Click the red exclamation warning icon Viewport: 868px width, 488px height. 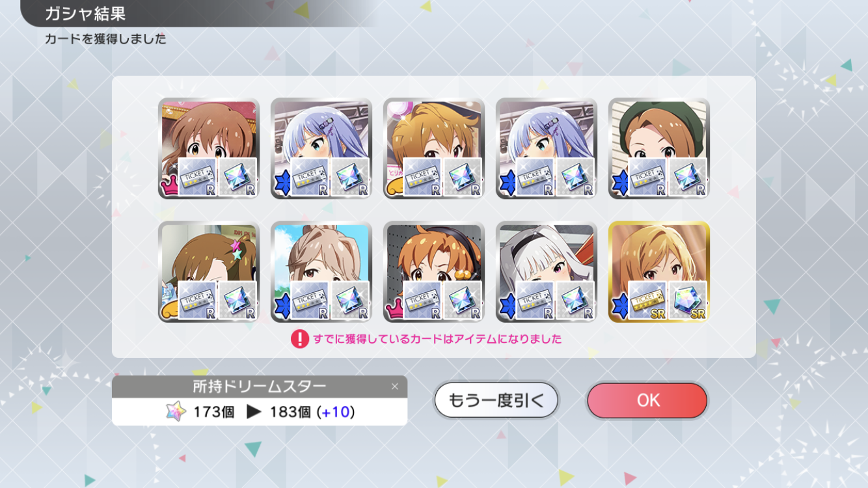point(299,339)
